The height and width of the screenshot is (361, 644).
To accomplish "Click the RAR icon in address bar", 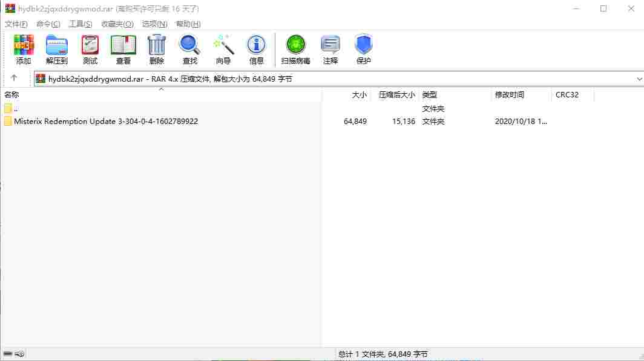I will coord(40,79).
